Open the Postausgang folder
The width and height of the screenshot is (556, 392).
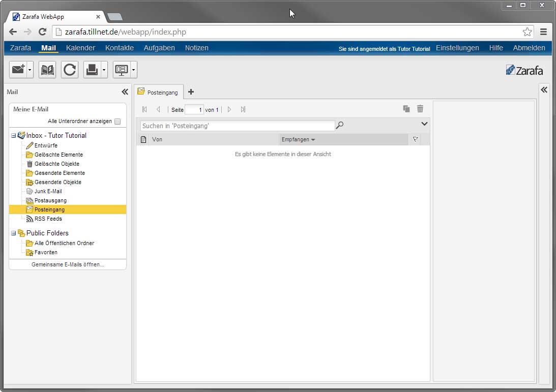(50, 201)
